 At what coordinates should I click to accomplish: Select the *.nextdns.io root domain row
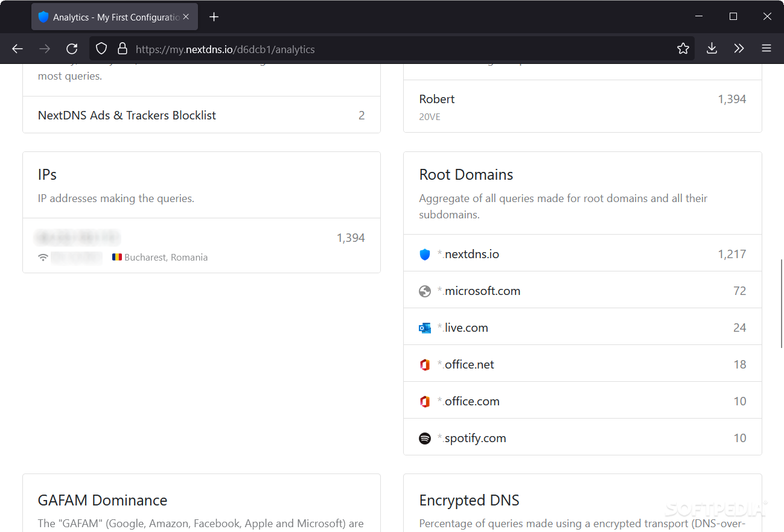pos(582,253)
